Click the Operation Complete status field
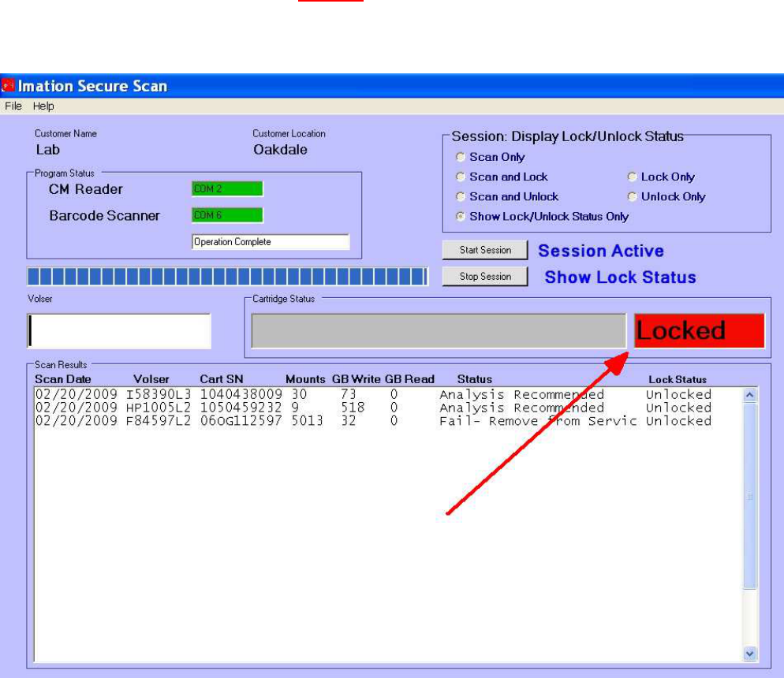The image size is (784, 678). click(x=271, y=242)
